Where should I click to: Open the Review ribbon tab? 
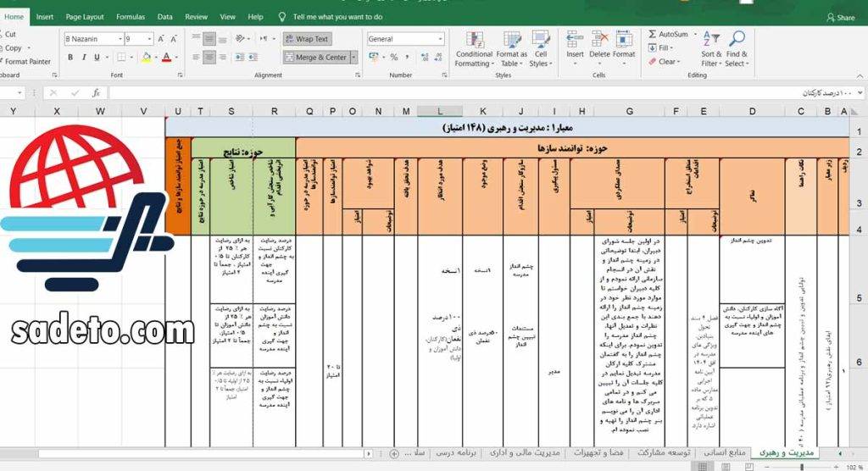point(196,17)
